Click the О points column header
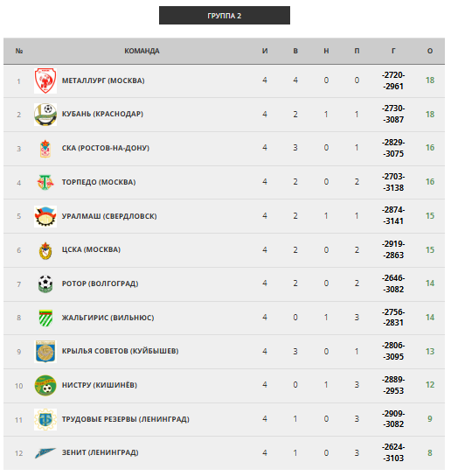451x476 pixels. coord(430,51)
